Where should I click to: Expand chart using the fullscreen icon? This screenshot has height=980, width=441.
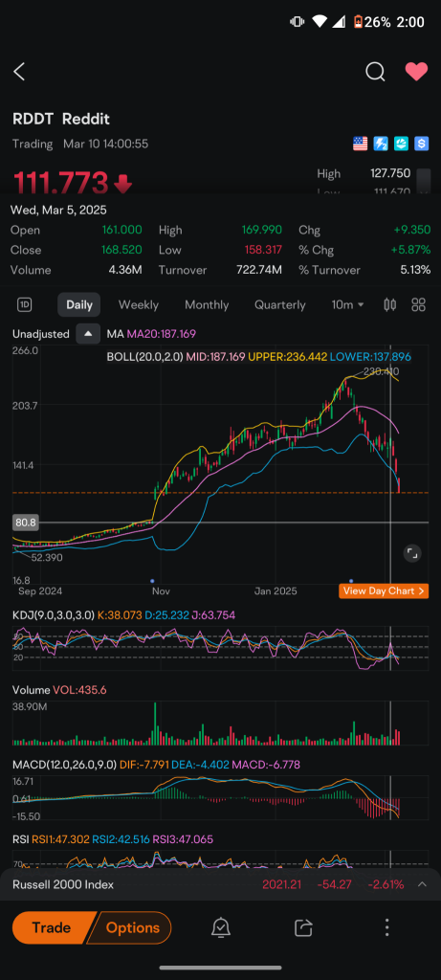pyautogui.click(x=411, y=553)
